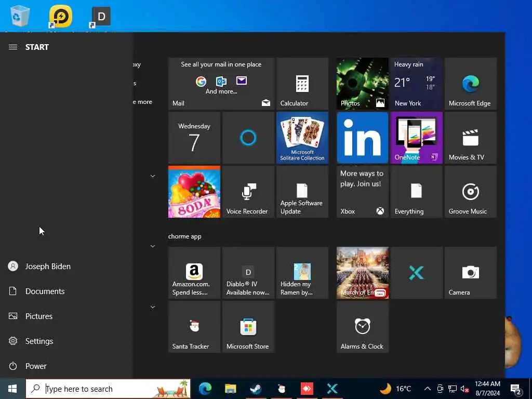
Task: Open the Photos tile
Action: coord(362,84)
